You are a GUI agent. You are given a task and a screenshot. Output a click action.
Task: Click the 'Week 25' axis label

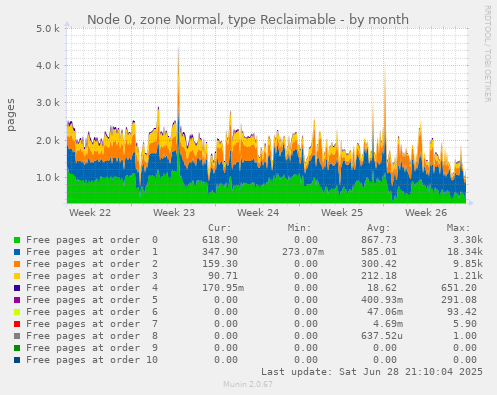coord(342,213)
